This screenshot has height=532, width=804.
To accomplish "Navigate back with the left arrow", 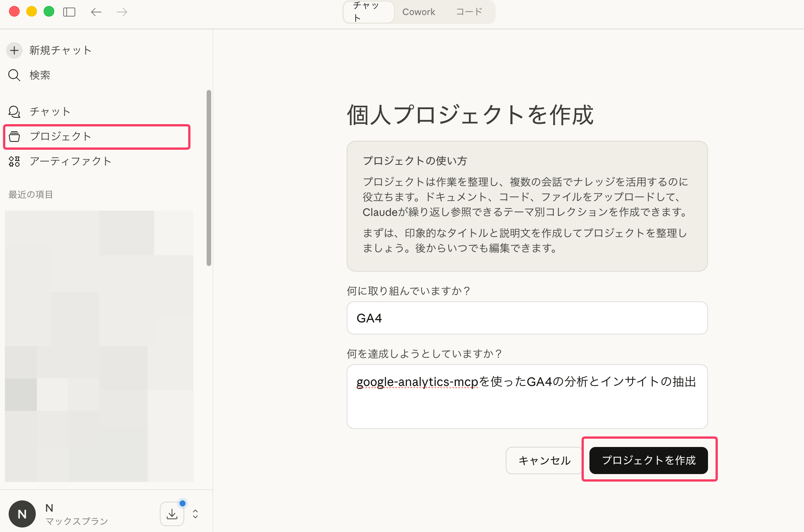I will point(96,12).
